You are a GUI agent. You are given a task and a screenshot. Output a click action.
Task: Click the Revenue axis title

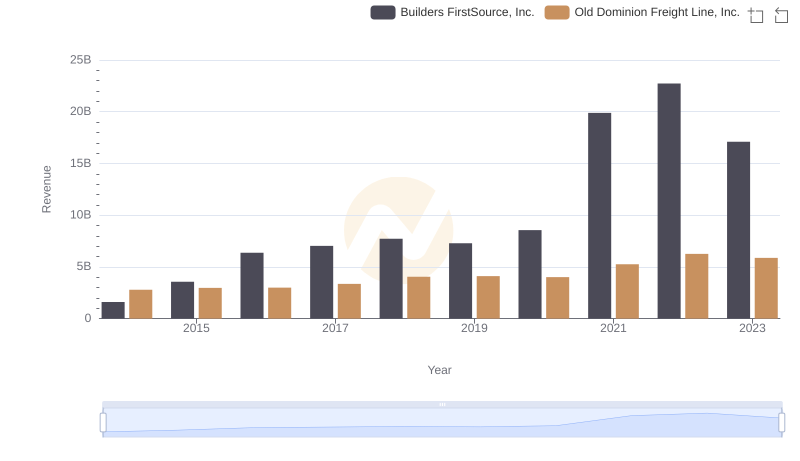click(46, 189)
